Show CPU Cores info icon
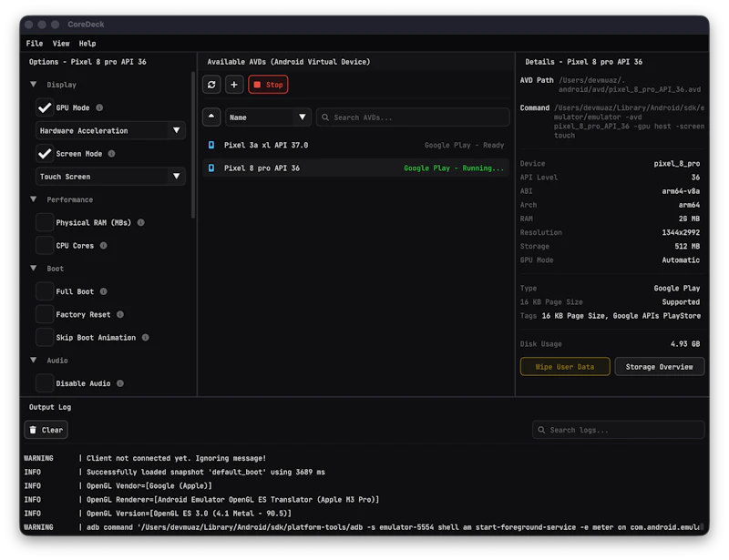This screenshot has width=729, height=560. point(104,245)
